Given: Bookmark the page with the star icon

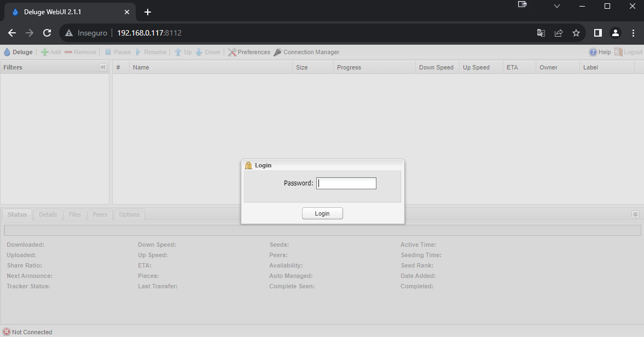Looking at the screenshot, I should (x=576, y=33).
